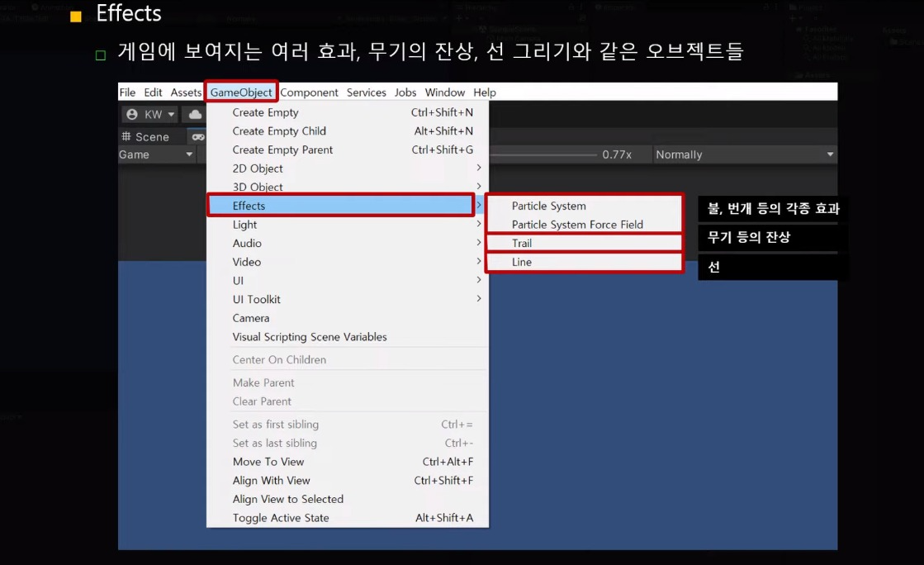Choose Align View to Selected

[348, 499]
